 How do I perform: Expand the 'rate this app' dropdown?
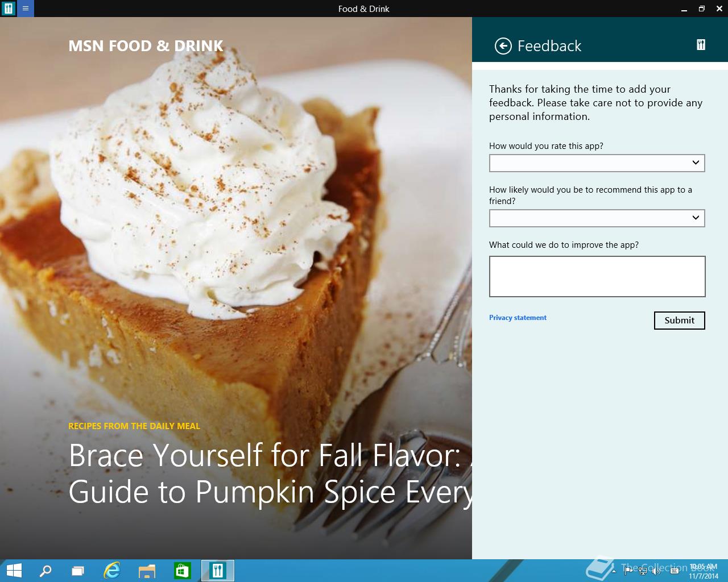(597, 163)
